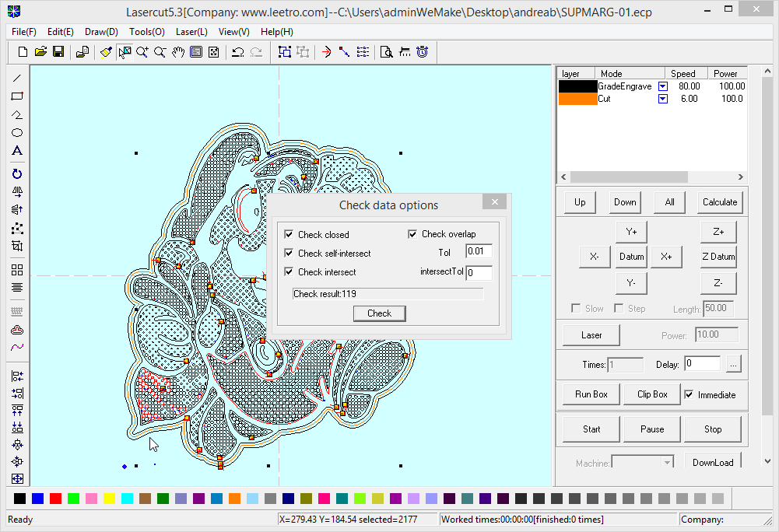The width and height of the screenshot is (779, 532).
Task: Choose the Ellipse drawing tool
Action: pyautogui.click(x=17, y=133)
